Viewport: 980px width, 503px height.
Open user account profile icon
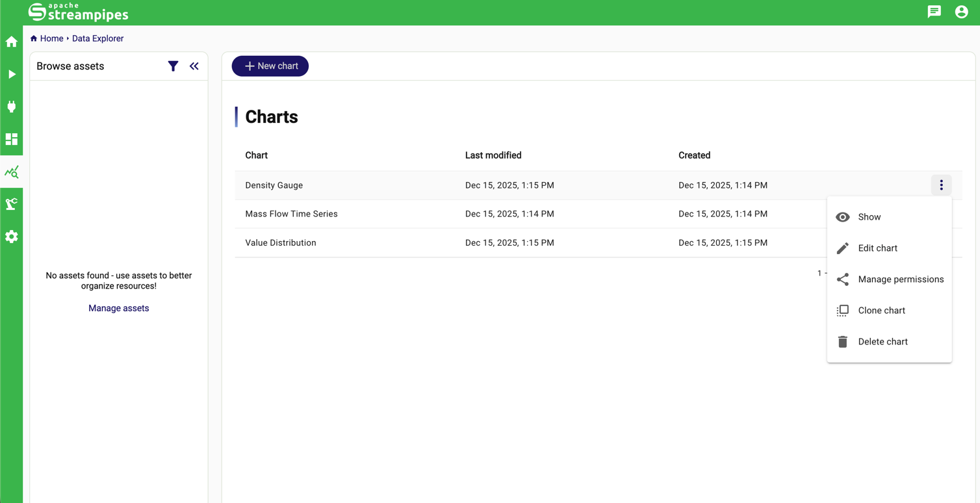[x=961, y=12]
